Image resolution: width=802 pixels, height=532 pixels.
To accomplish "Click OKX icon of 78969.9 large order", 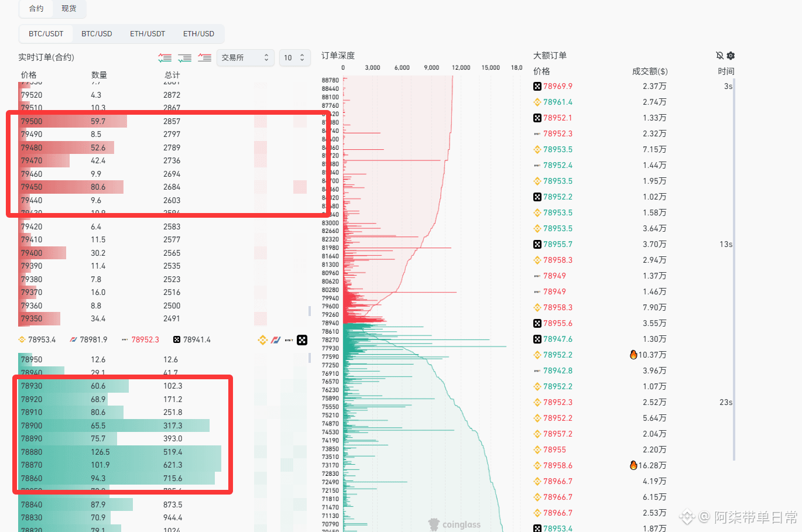I will [x=537, y=86].
